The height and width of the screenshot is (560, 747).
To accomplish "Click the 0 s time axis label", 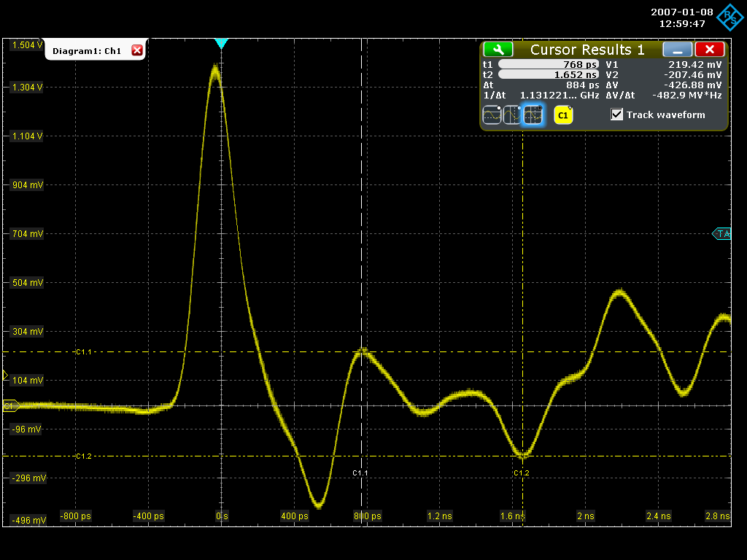I will click(222, 516).
